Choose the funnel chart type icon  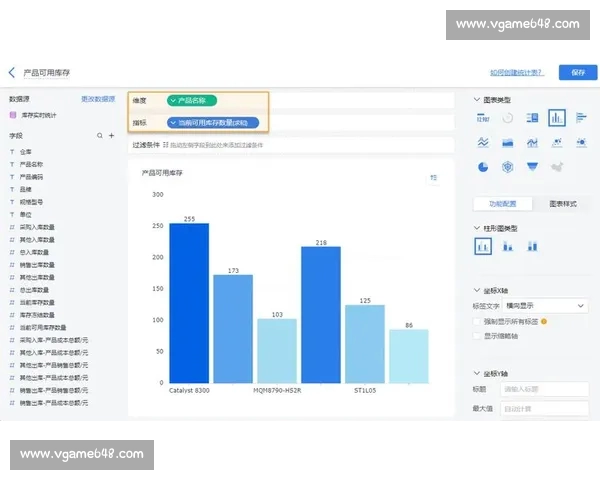[533, 166]
